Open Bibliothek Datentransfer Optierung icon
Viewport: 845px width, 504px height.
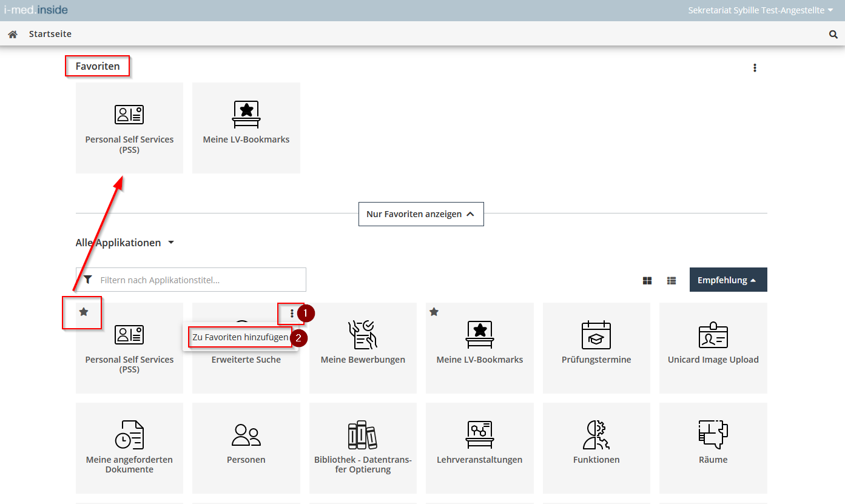pyautogui.click(x=363, y=434)
